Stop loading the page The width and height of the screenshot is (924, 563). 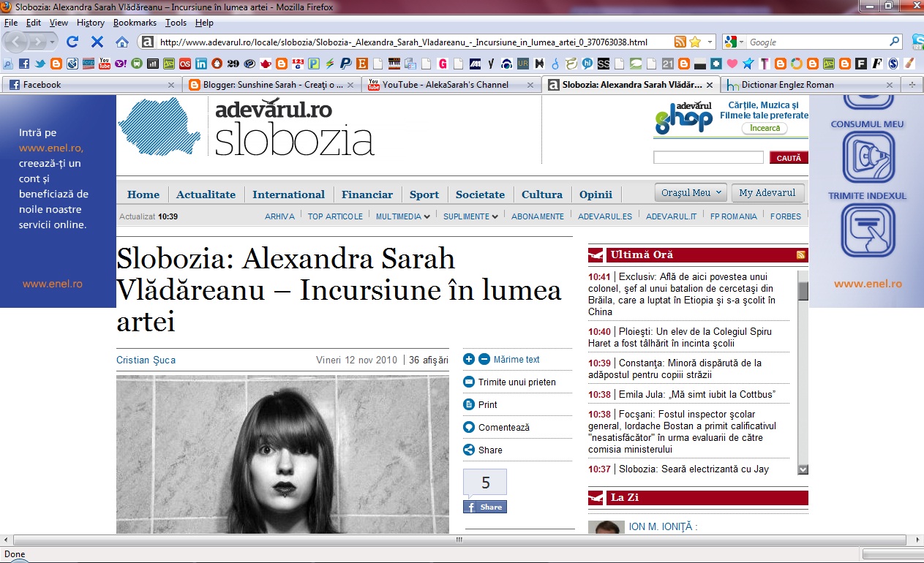coord(97,42)
